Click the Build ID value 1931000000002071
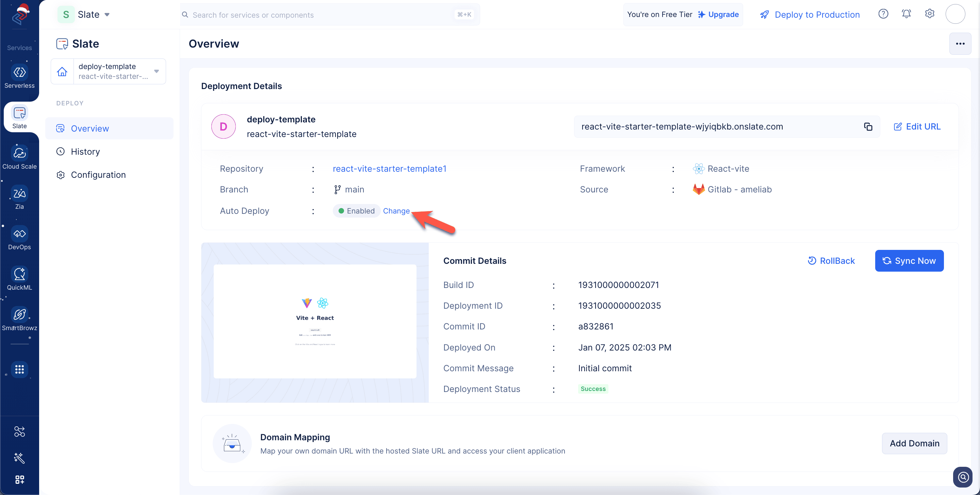Viewport: 980px width, 495px height. click(x=618, y=285)
